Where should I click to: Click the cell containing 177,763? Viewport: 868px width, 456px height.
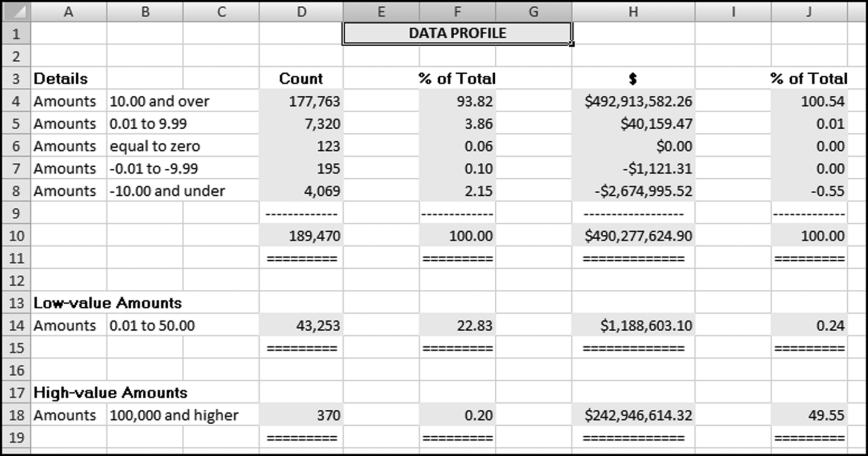click(314, 101)
